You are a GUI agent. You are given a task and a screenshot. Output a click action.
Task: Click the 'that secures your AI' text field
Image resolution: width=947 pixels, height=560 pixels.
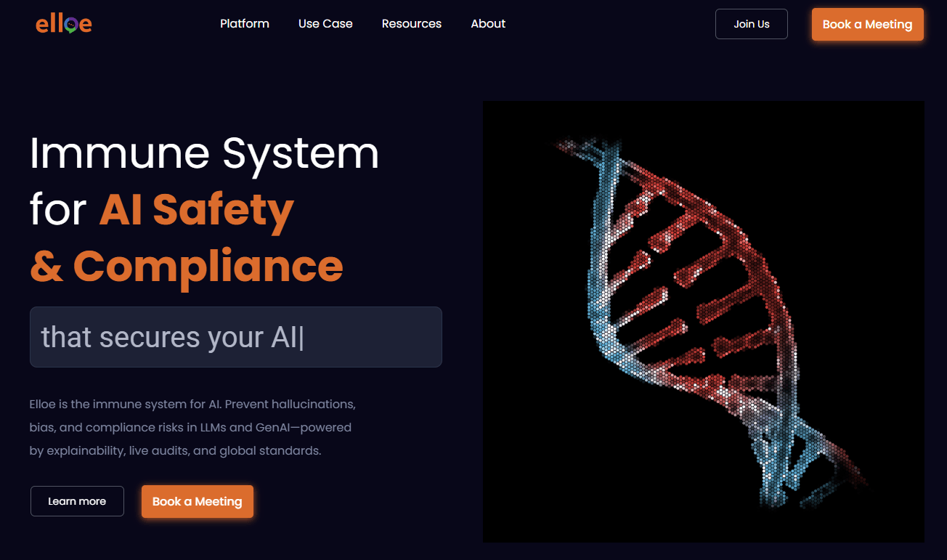[x=236, y=337]
